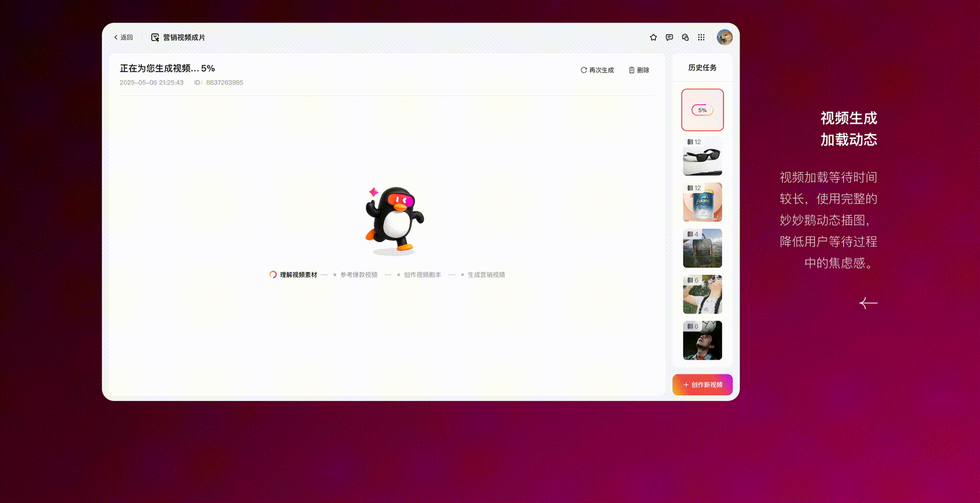Click the 营销视频成片 page title icon
Image resolution: width=980 pixels, height=503 pixels.
coord(155,37)
